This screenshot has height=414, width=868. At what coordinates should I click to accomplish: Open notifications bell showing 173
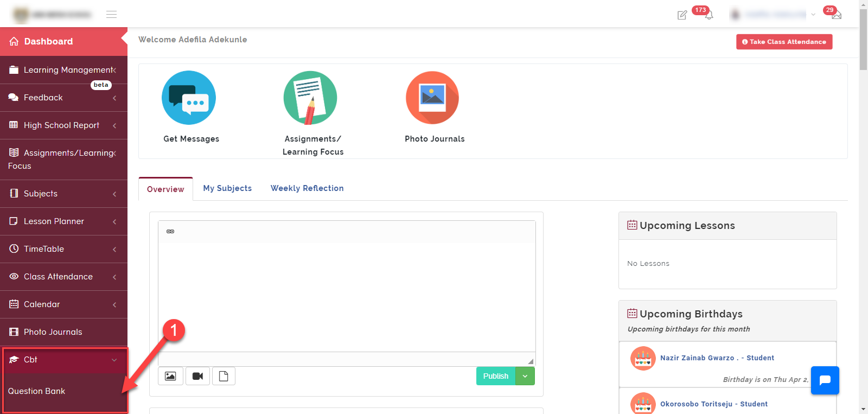[x=709, y=15]
